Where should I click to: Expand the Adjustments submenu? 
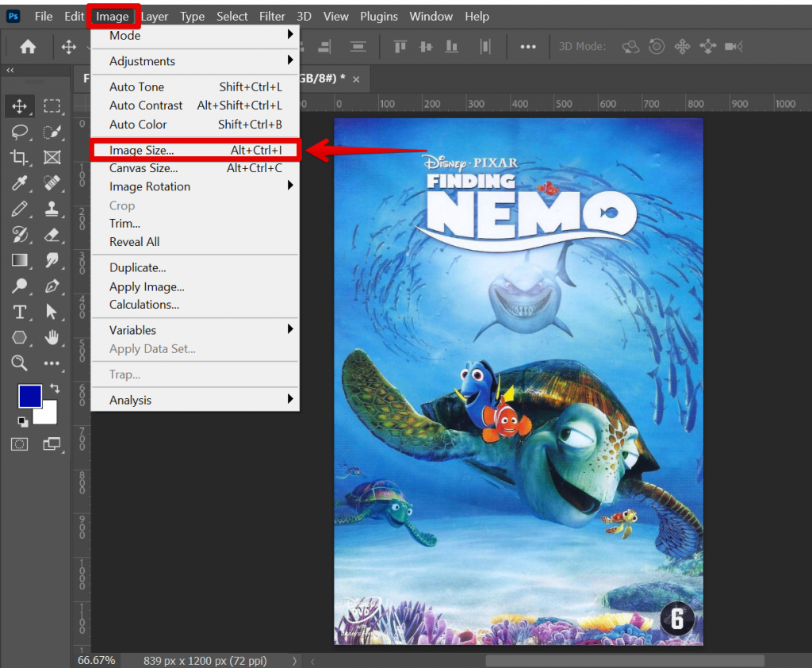pos(141,61)
